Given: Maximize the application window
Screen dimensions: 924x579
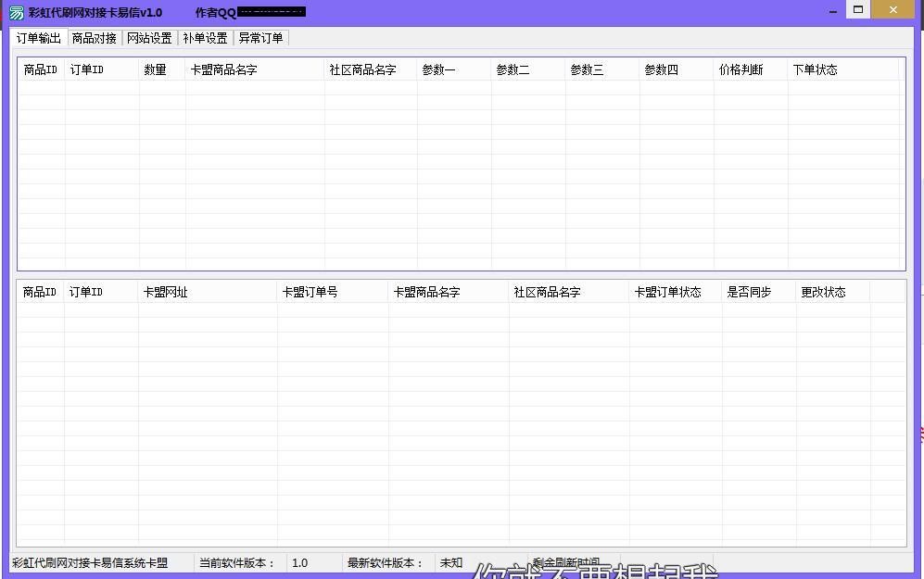Looking at the screenshot, I should click(x=858, y=9).
